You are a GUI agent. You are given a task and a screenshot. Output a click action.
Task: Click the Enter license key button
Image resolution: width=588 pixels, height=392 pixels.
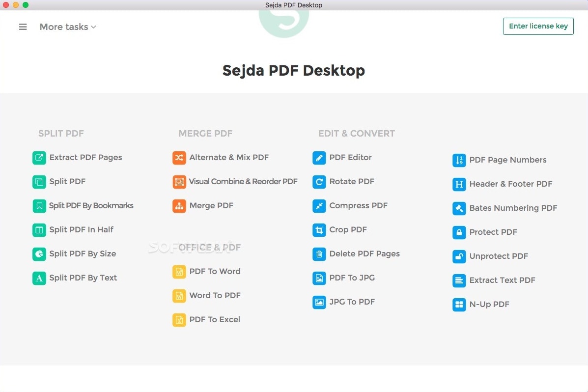pos(538,26)
